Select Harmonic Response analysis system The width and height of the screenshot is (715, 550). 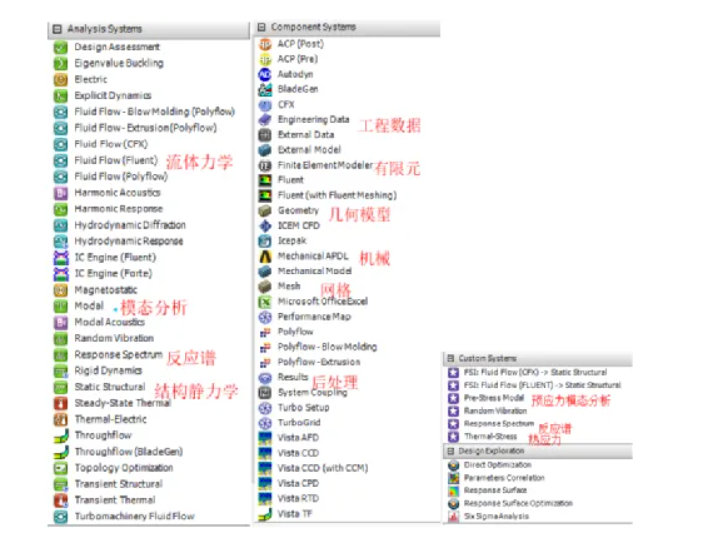pyautogui.click(x=119, y=209)
